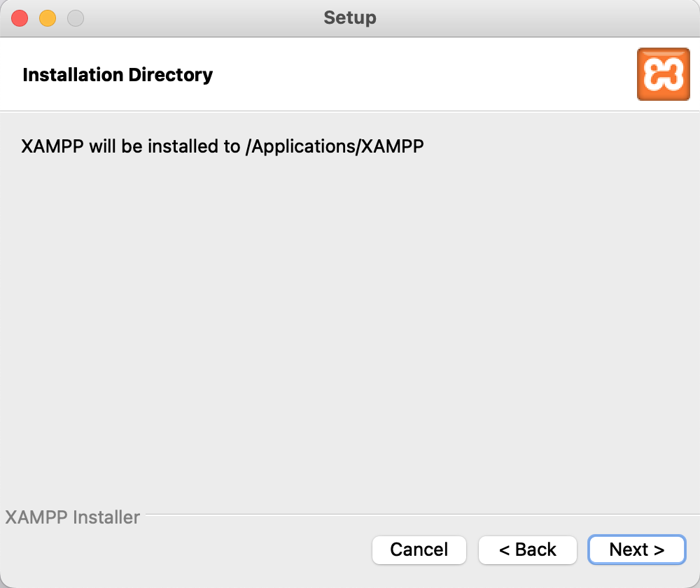This screenshot has height=588, width=700.
Task: Click empty title bar right of Setup
Action: (x=535, y=18)
